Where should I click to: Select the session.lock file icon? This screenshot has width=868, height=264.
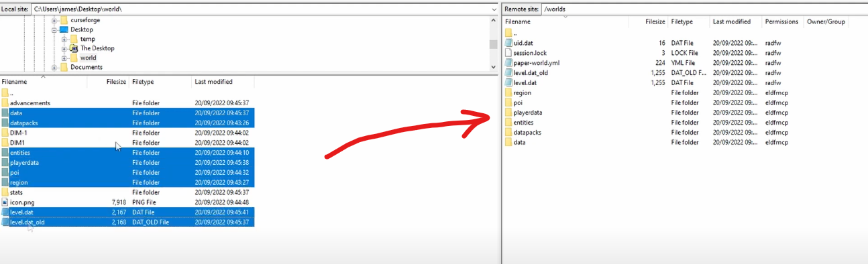tap(508, 53)
